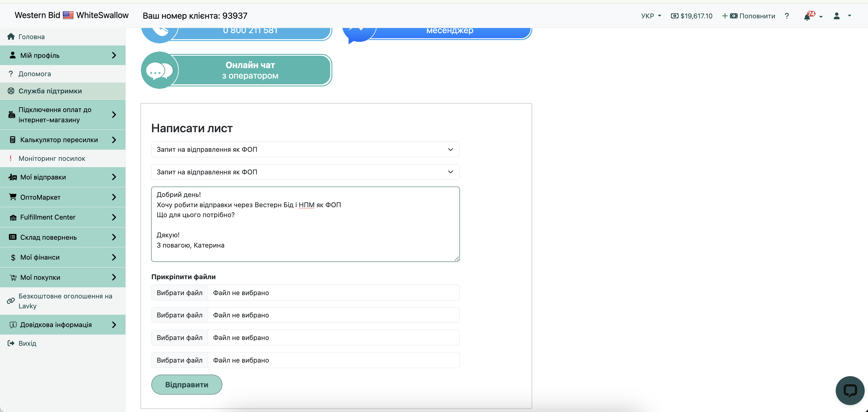Expand the Мої відправки sidebar section
This screenshot has height=412, width=868.
pos(63,177)
